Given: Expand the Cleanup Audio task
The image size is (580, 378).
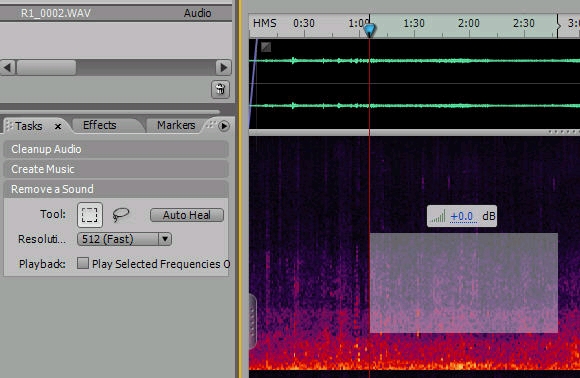Looking at the screenshot, I should 116,149.
